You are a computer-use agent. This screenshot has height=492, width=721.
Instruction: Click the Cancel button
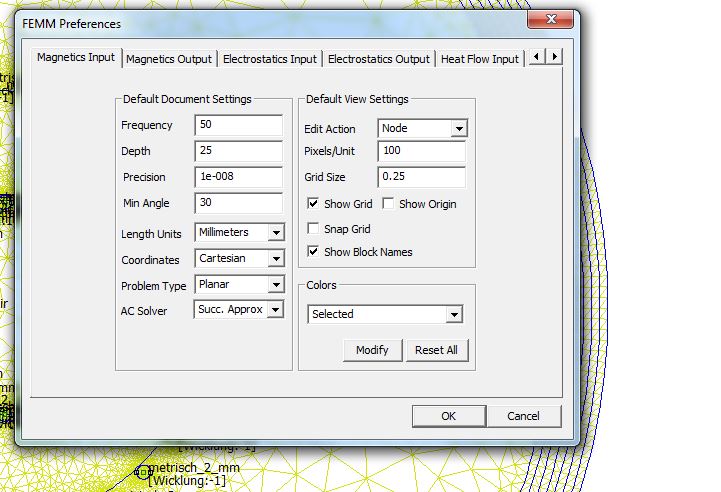point(524,416)
